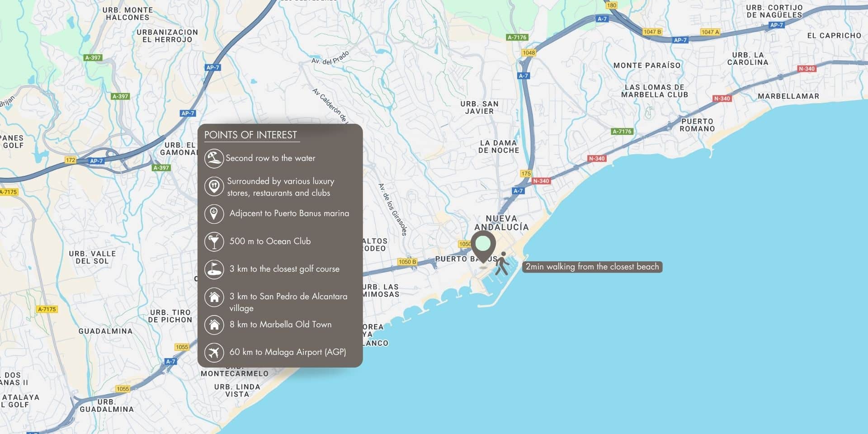Click the cocktail glass icon for Ocean Club
The height and width of the screenshot is (434, 868).
pyautogui.click(x=215, y=241)
